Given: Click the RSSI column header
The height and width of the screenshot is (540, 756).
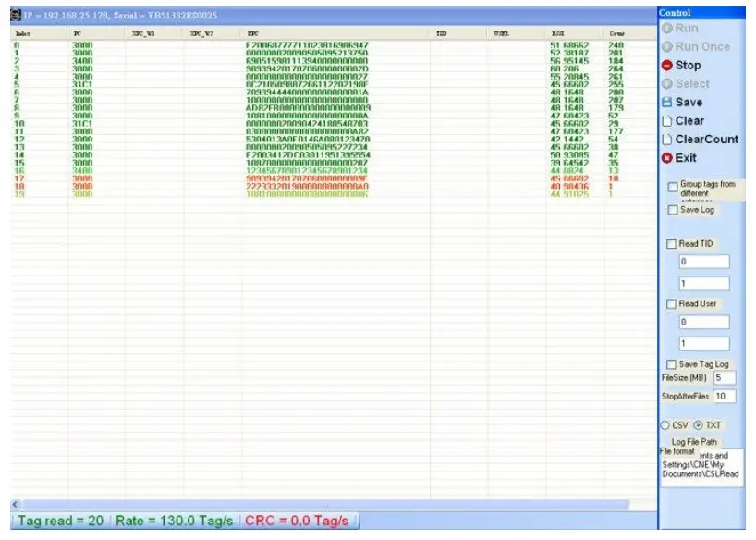Looking at the screenshot, I should point(574,34).
